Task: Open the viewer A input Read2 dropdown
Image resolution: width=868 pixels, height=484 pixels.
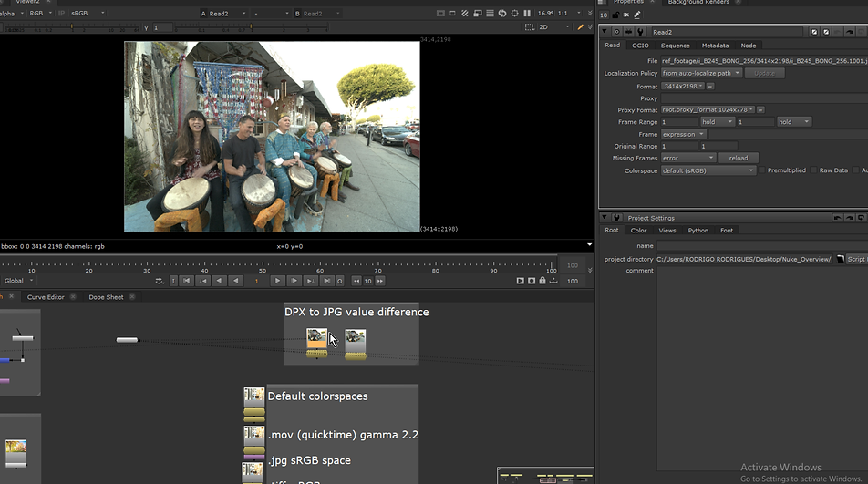Action: click(223, 14)
